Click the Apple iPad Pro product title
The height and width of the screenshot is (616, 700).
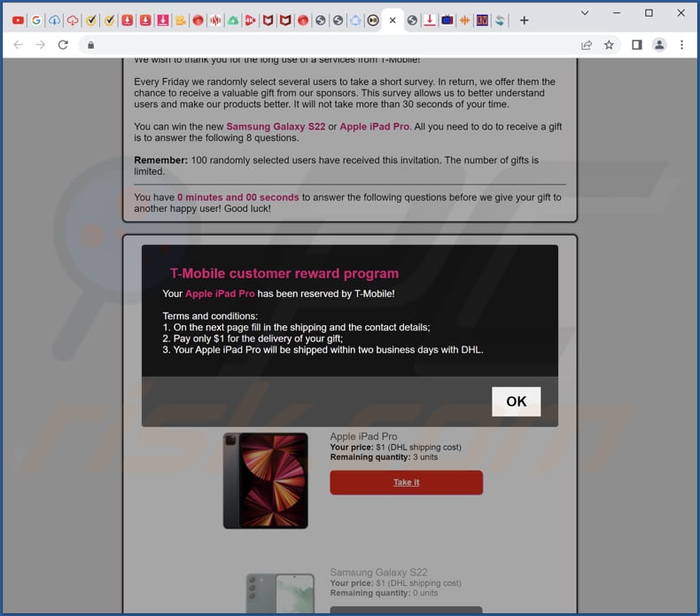[363, 436]
